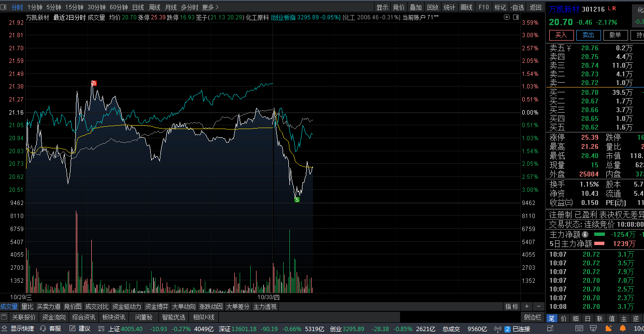
Task: Click the red 买入 buy button
Action: pos(561,35)
